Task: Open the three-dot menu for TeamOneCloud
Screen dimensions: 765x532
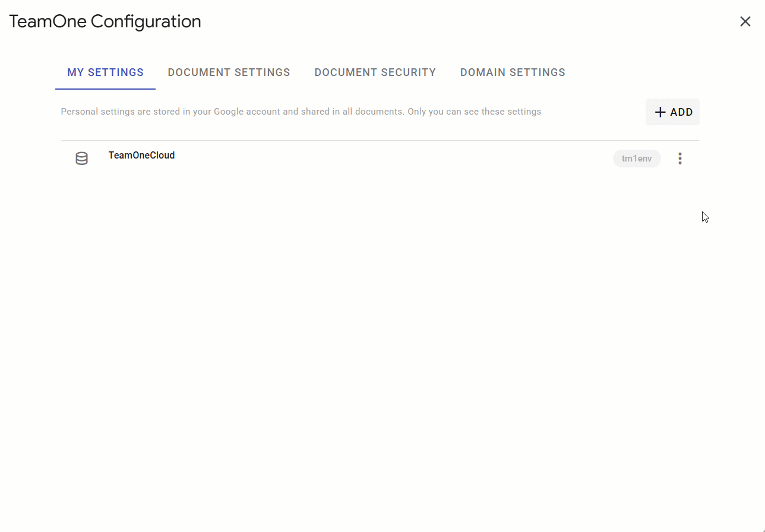Action: pos(680,159)
